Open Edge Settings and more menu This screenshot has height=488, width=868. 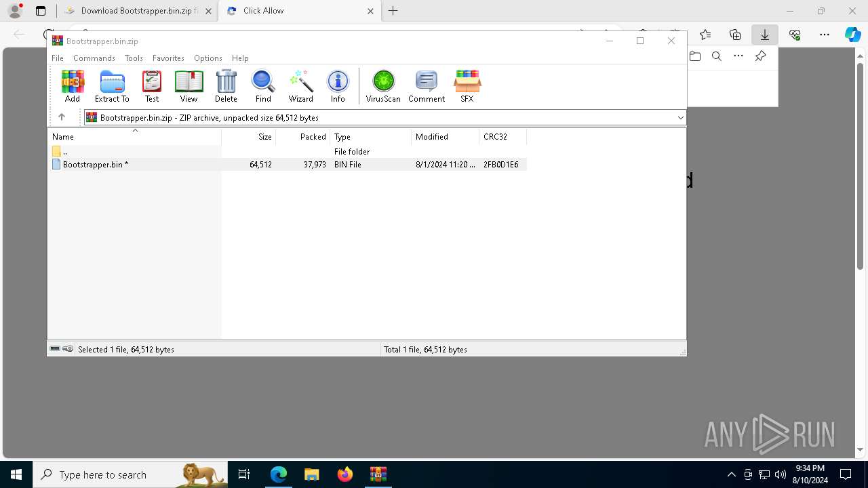point(825,35)
